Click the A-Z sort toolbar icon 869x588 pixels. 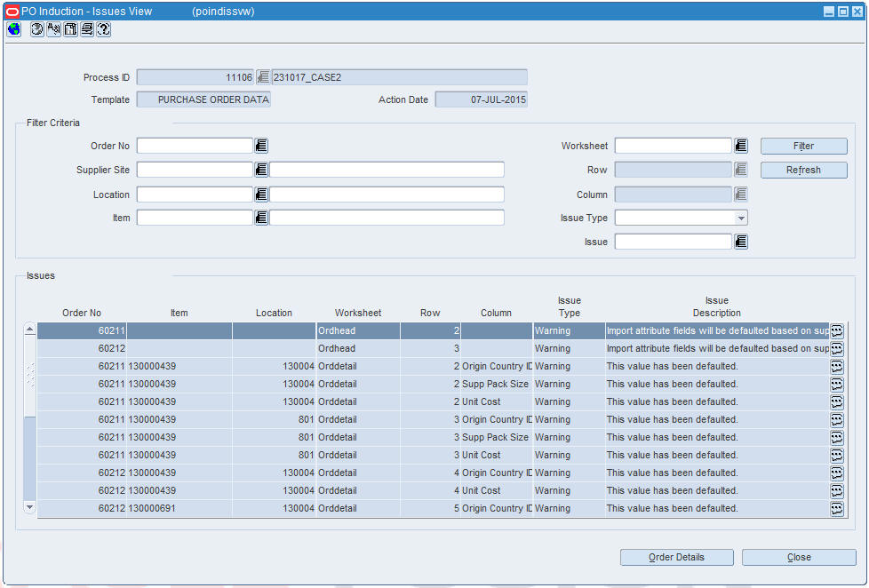click(54, 29)
